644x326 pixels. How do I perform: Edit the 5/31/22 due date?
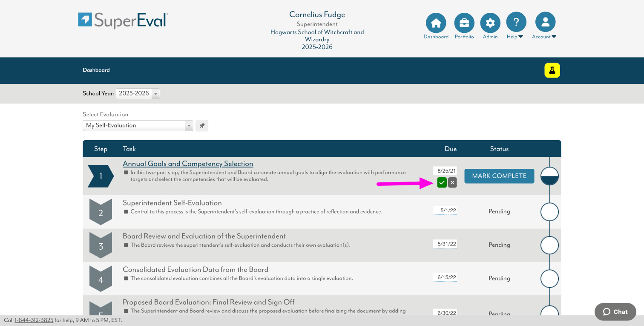pyautogui.click(x=445, y=244)
